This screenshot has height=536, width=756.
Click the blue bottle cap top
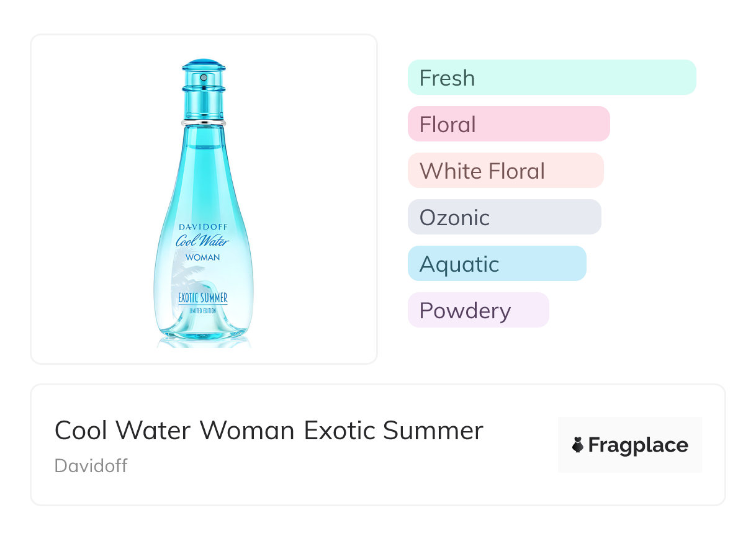point(204,65)
